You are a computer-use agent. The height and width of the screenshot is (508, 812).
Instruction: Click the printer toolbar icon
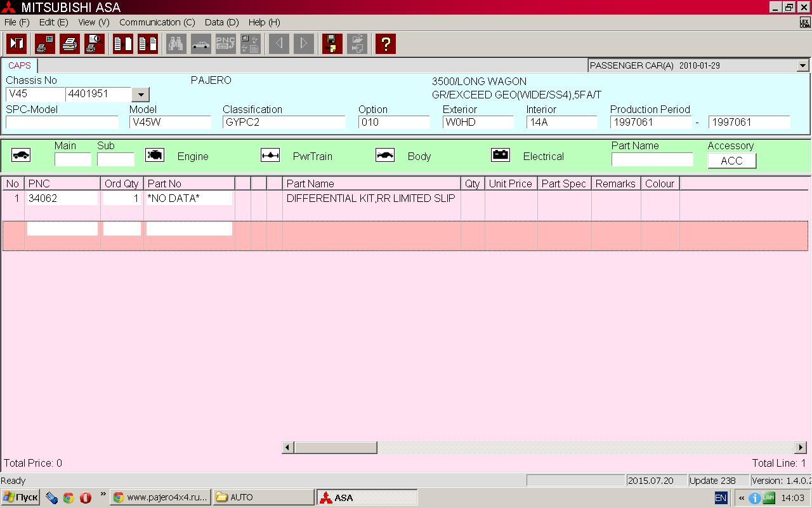tap(70, 44)
